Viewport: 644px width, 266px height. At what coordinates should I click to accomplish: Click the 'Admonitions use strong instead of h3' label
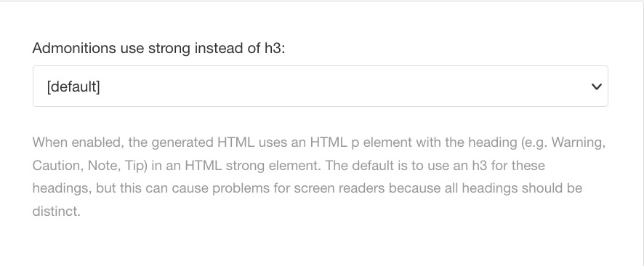coord(158,48)
